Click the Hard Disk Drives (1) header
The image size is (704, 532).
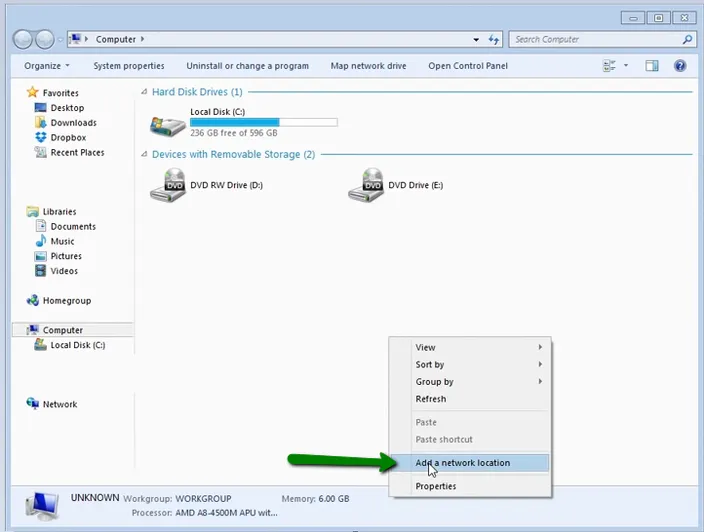pyautogui.click(x=197, y=92)
